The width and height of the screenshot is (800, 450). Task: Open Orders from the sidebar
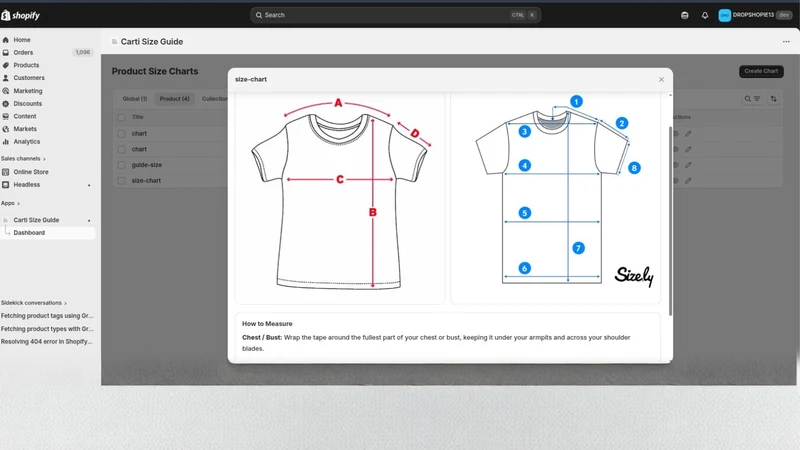click(23, 53)
